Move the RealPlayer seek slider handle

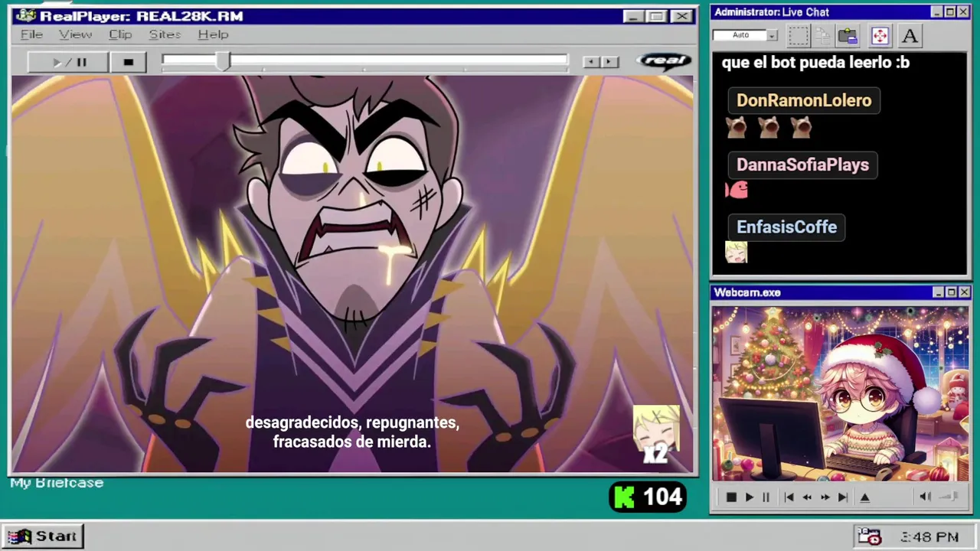223,62
